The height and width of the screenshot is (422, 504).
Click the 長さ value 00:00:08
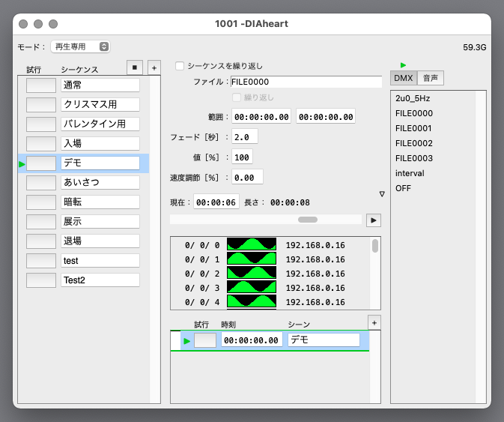click(x=290, y=202)
